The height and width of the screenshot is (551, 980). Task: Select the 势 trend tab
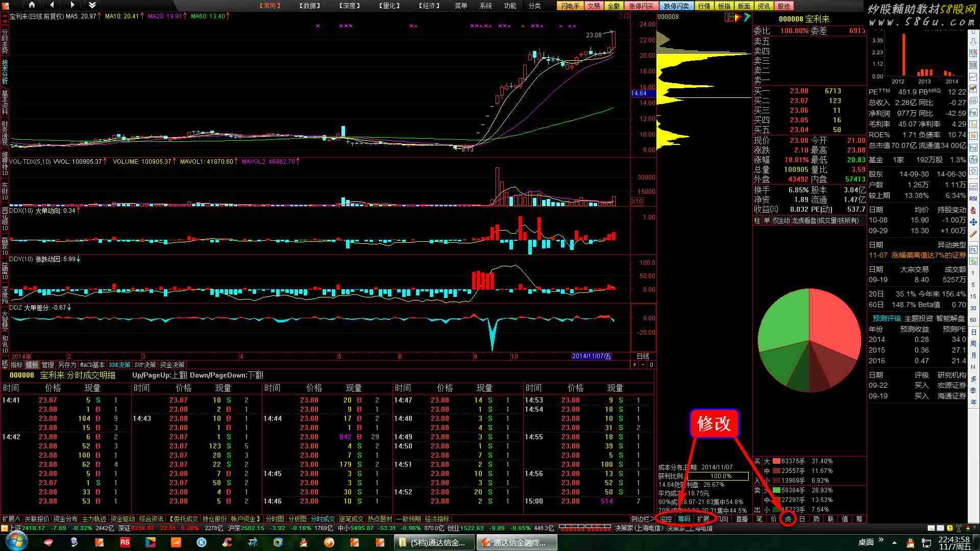816,519
